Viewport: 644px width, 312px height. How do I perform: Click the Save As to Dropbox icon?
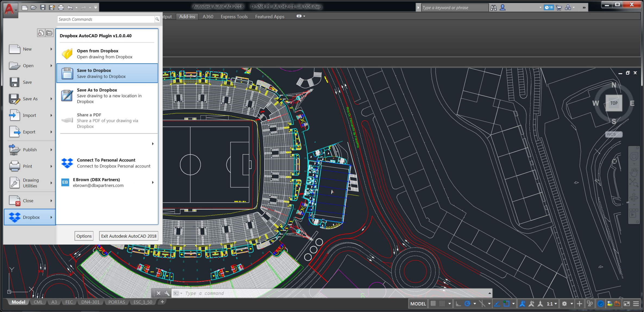[67, 95]
